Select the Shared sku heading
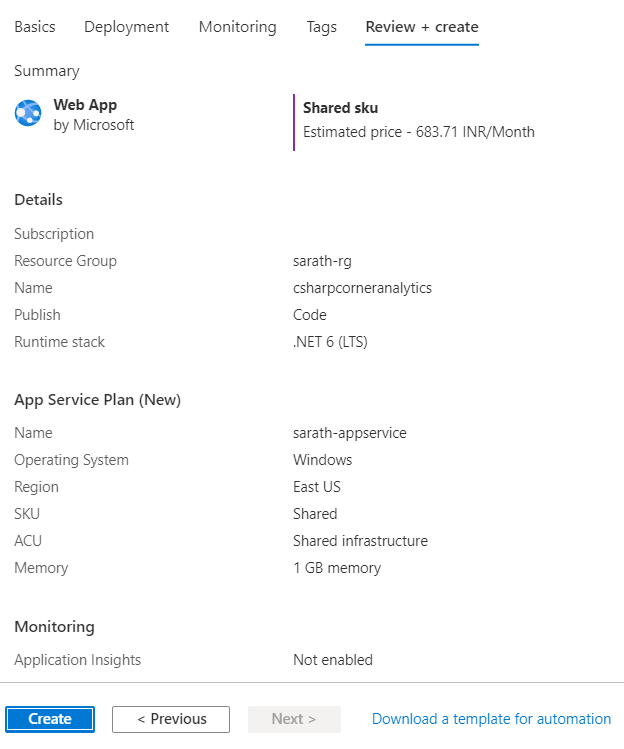This screenshot has width=624, height=749. coord(340,108)
